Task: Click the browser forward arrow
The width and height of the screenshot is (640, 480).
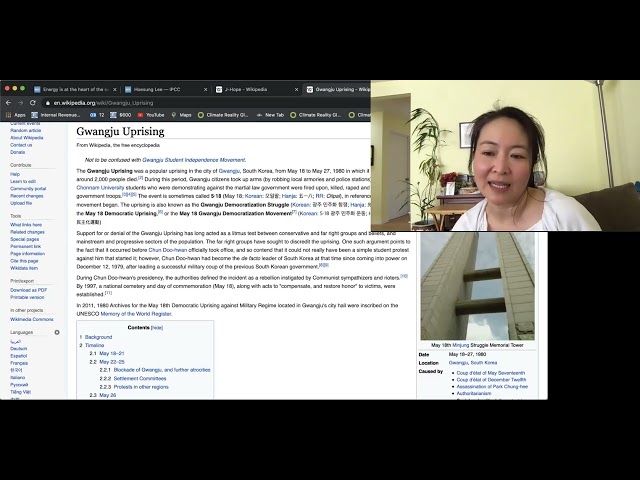Action: (20, 103)
